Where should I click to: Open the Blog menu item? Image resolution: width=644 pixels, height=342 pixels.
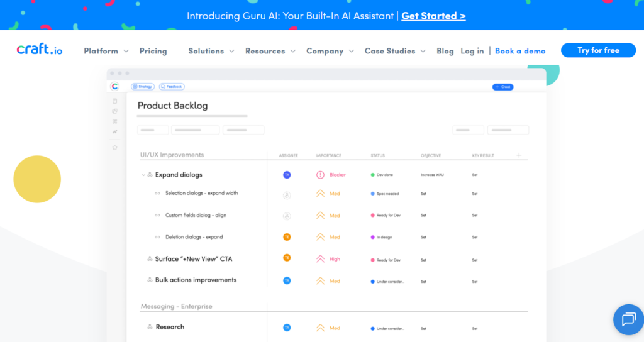(445, 51)
